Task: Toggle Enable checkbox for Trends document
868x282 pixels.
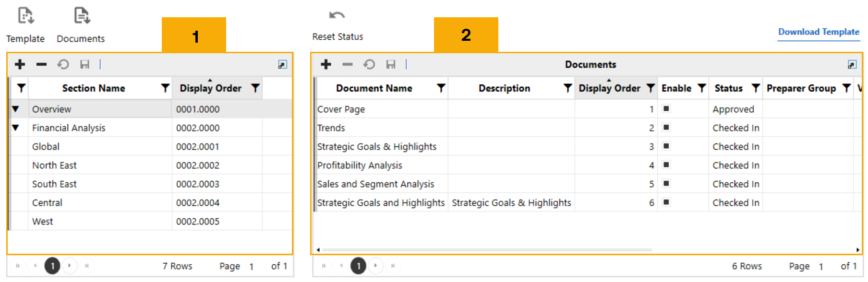Action: click(666, 128)
